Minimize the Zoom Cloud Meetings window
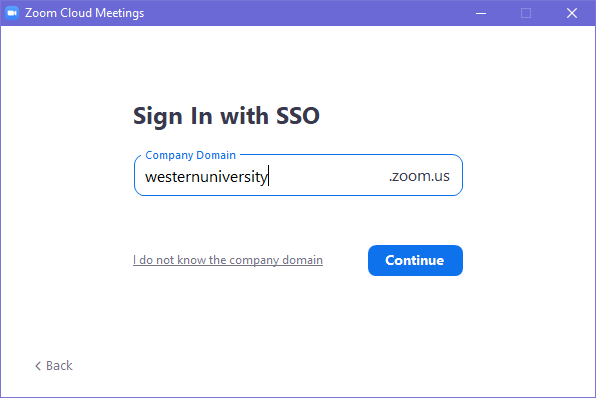The image size is (596, 398). [481, 13]
